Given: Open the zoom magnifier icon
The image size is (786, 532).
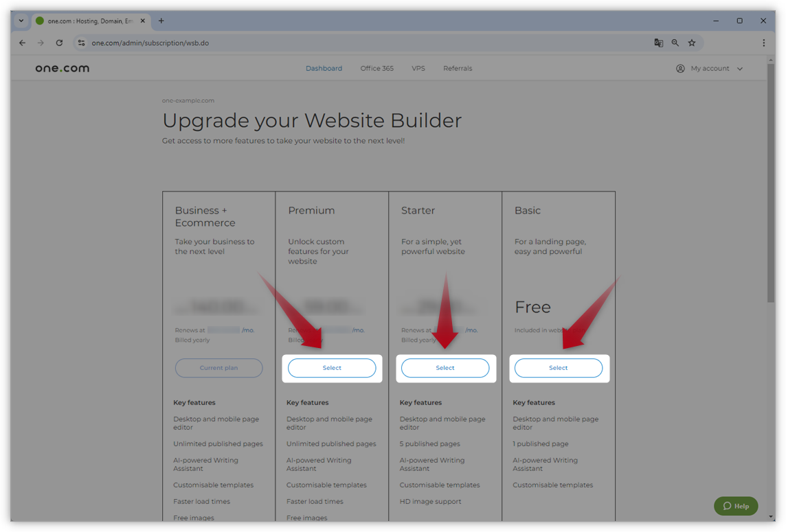Looking at the screenshot, I should point(675,43).
